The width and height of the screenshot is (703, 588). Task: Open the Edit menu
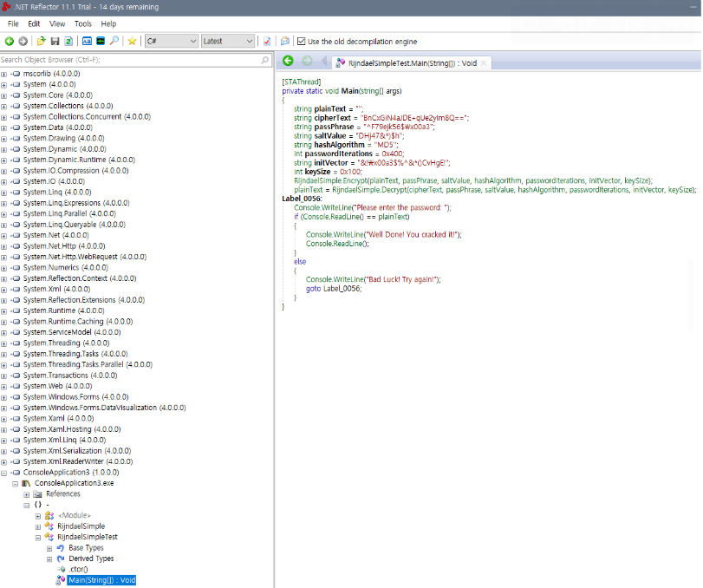(34, 23)
